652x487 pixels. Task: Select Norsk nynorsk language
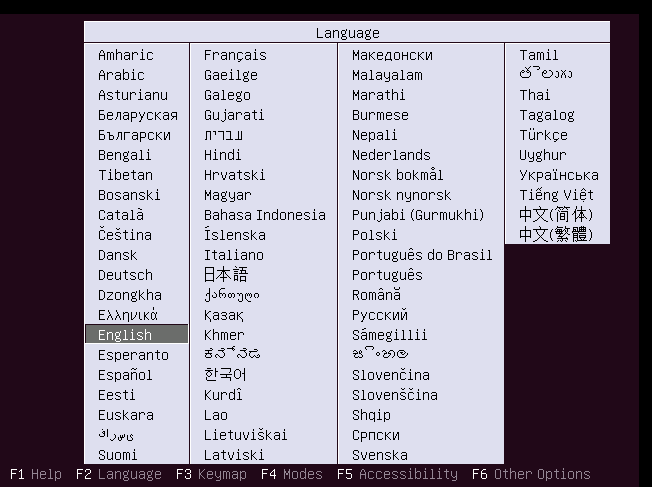coord(401,195)
